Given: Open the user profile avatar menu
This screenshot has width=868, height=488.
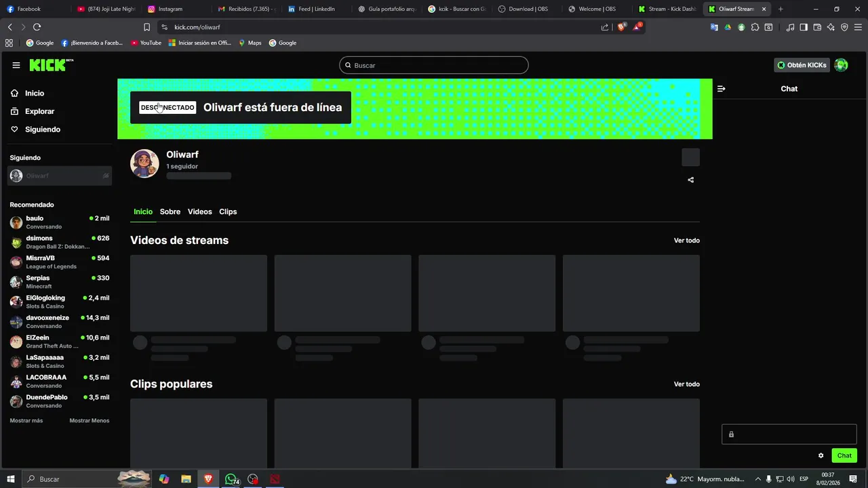Looking at the screenshot, I should (841, 65).
